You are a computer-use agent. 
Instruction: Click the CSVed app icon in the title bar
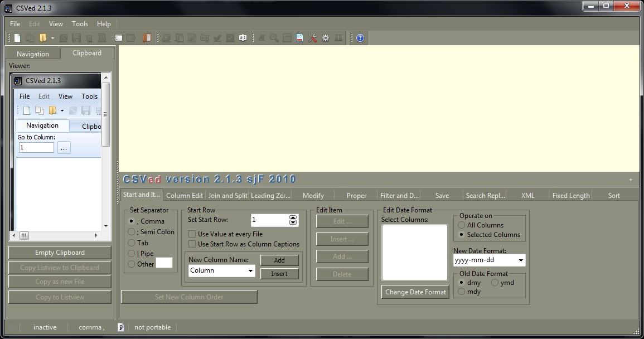click(8, 8)
